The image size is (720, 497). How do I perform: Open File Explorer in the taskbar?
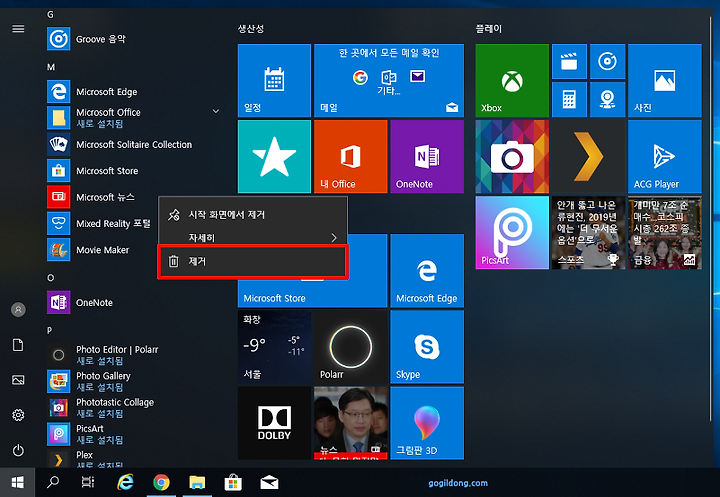pos(197,482)
